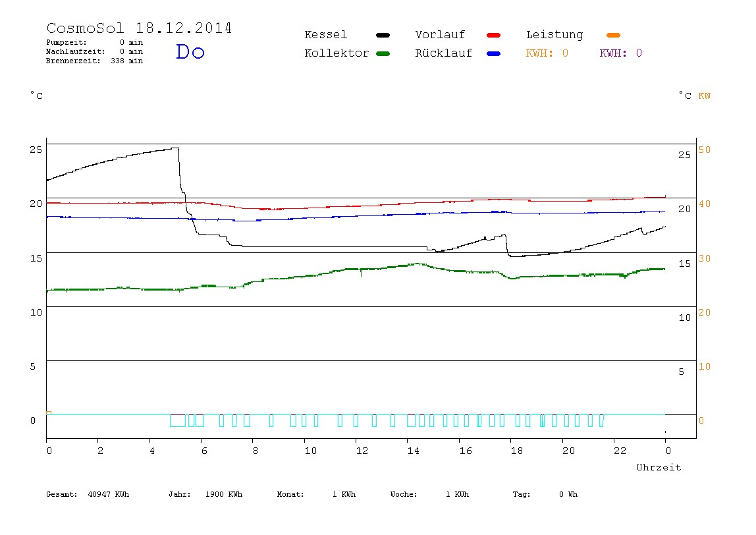Click the Monat: 1 KWh value
756x535 pixels.
coord(316,494)
